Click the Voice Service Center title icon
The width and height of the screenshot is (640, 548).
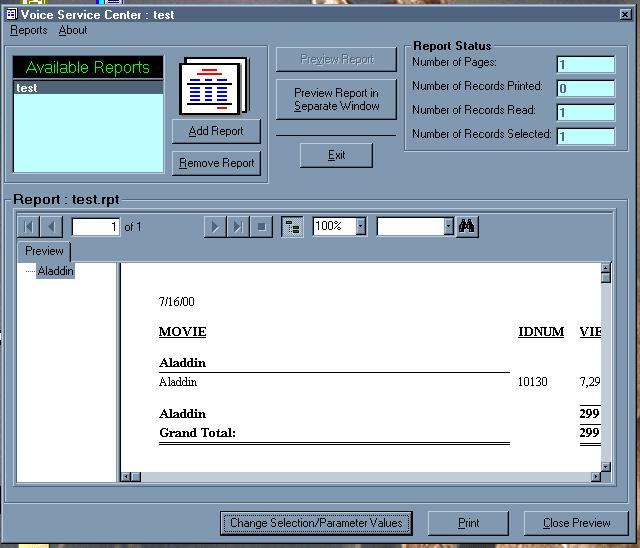(x=11, y=14)
